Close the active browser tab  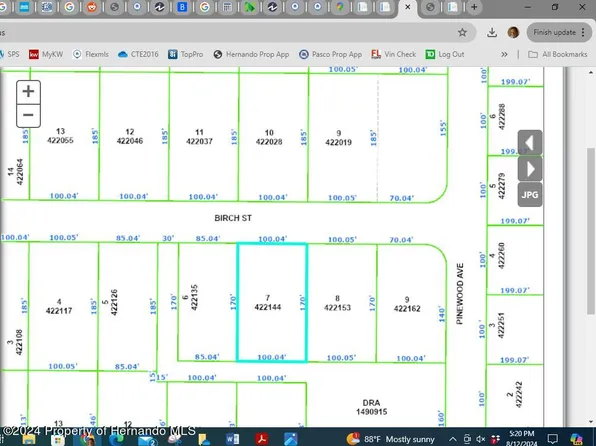pos(407,7)
